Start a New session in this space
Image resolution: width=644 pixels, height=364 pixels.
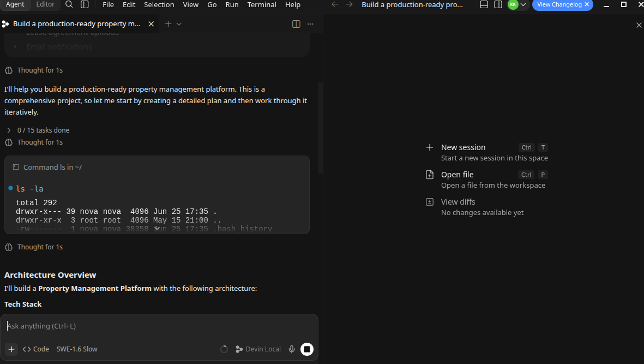click(487, 152)
